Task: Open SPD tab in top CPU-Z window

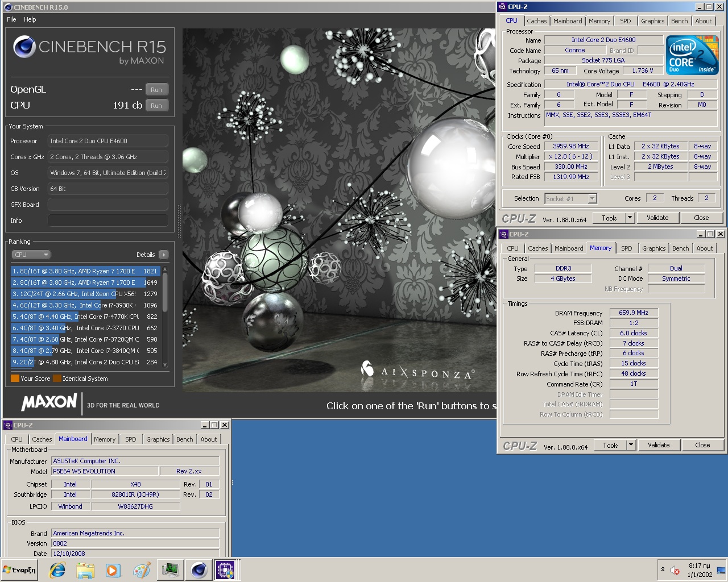Action: 626,21
